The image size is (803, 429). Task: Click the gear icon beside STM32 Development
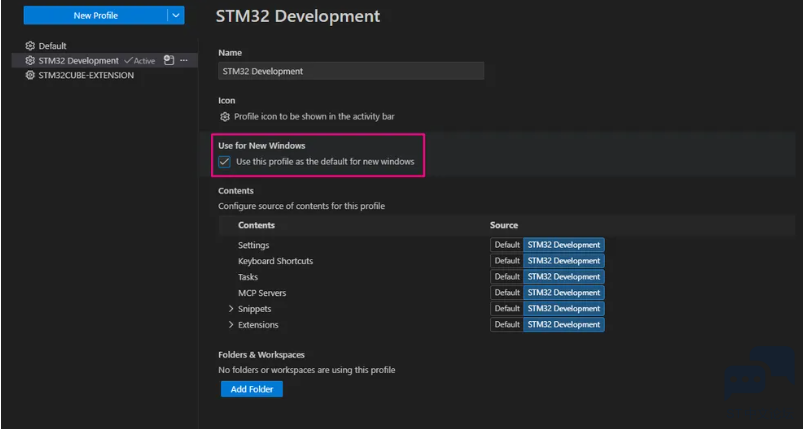tap(30, 60)
